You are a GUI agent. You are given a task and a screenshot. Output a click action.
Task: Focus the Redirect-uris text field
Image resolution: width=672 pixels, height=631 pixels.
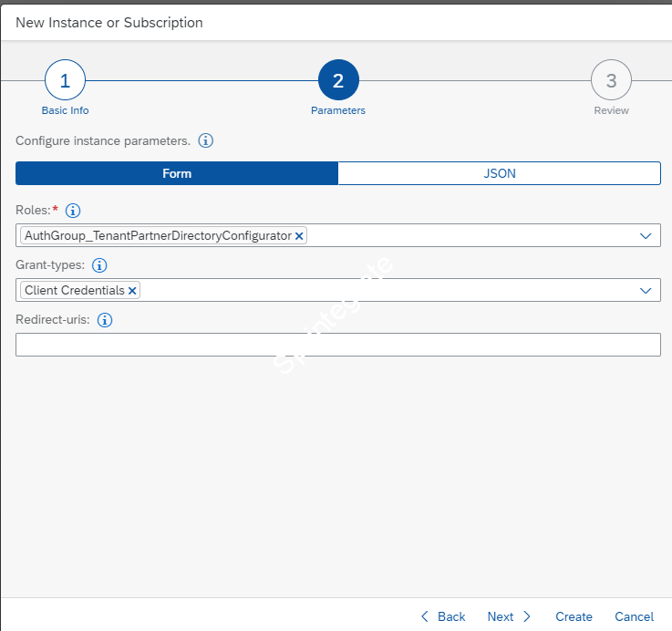(x=337, y=345)
